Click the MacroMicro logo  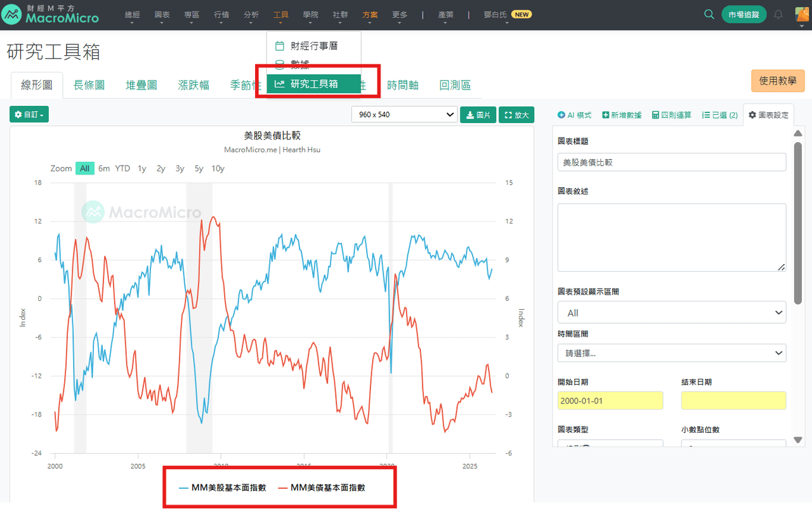point(50,15)
